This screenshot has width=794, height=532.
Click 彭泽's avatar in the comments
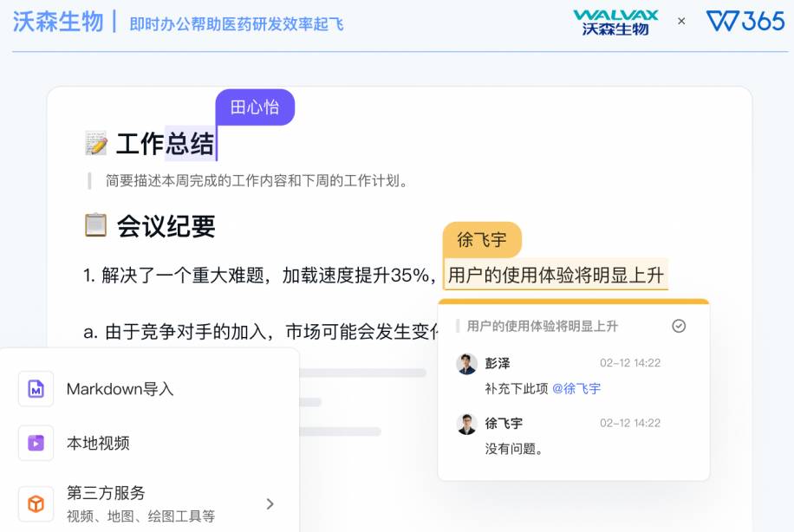point(466,363)
